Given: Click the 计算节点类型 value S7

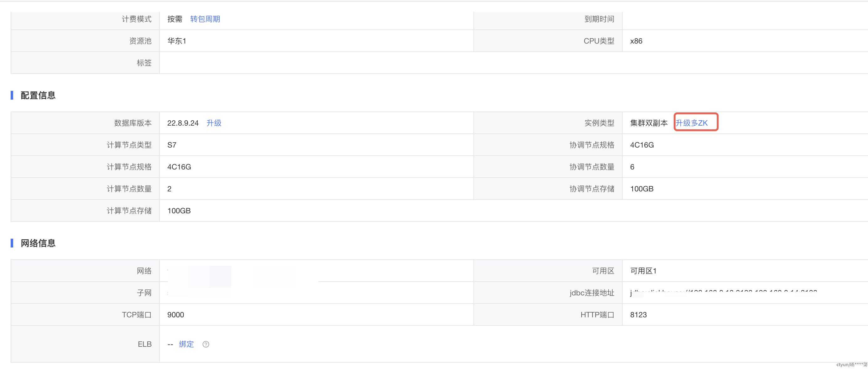Looking at the screenshot, I should 172,145.
